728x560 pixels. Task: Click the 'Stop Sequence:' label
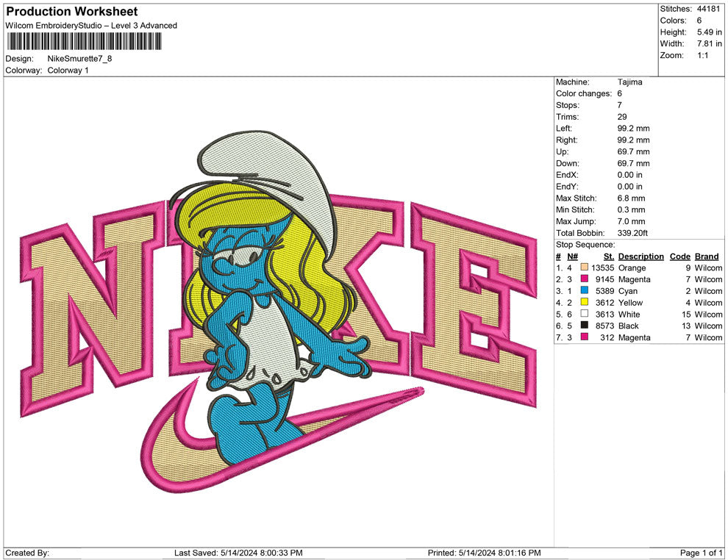coord(585,245)
